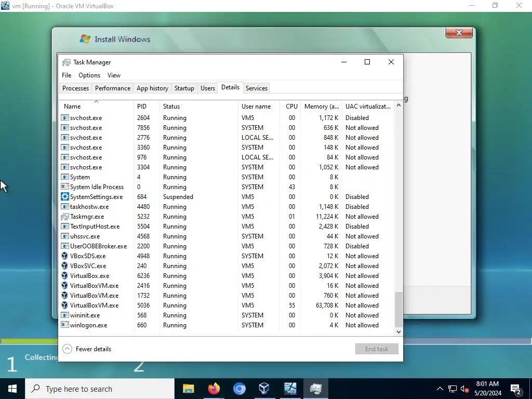The height and width of the screenshot is (399, 532).
Task: Click the network tray icon
Action: click(x=453, y=389)
